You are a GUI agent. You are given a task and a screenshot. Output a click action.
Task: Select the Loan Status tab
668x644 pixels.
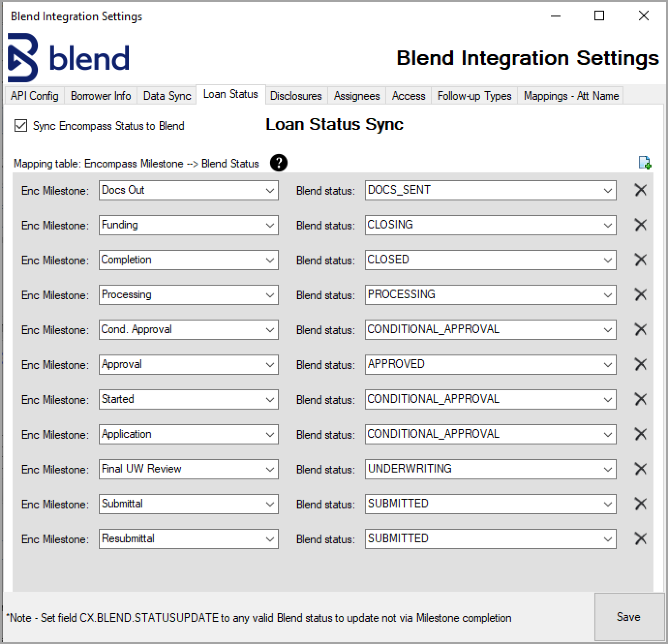pos(230,94)
